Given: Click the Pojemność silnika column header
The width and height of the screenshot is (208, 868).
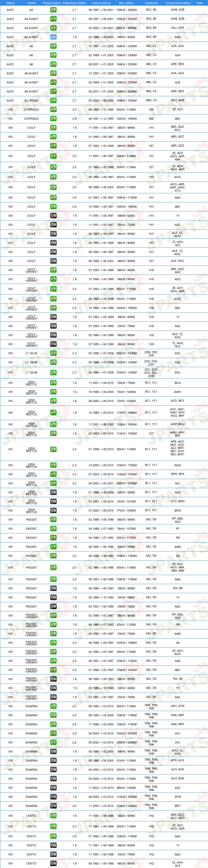Looking at the screenshot, I should (x=74, y=3).
